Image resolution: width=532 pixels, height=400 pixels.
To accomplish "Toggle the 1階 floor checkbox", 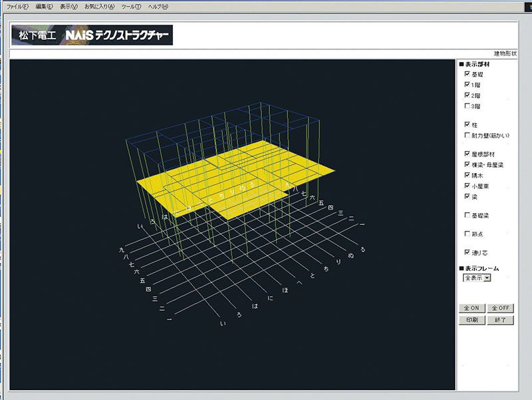I will (x=467, y=85).
